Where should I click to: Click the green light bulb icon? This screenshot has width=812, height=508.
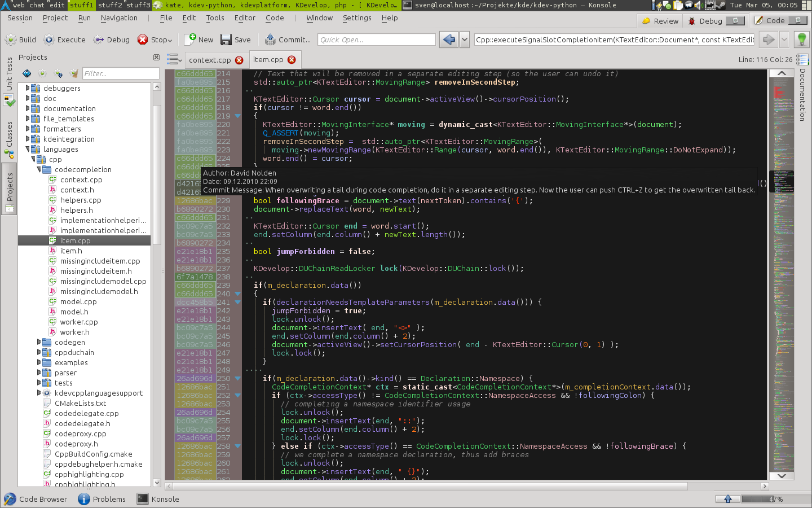(x=801, y=40)
